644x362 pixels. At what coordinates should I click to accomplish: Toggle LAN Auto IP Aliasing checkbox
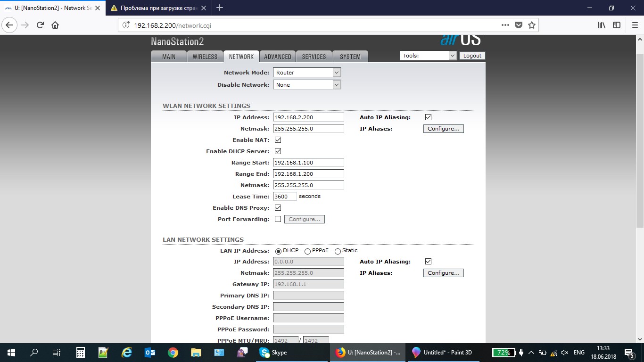pyautogui.click(x=428, y=262)
